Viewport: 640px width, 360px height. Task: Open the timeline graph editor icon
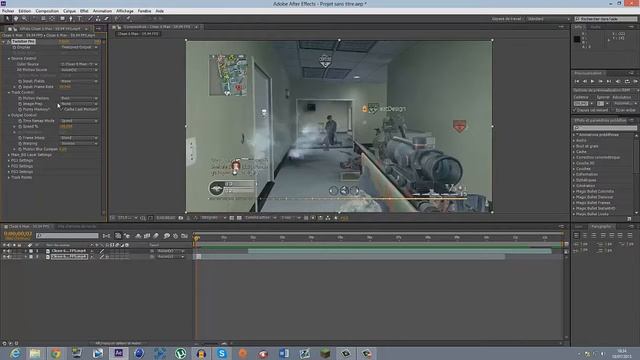pos(184,236)
